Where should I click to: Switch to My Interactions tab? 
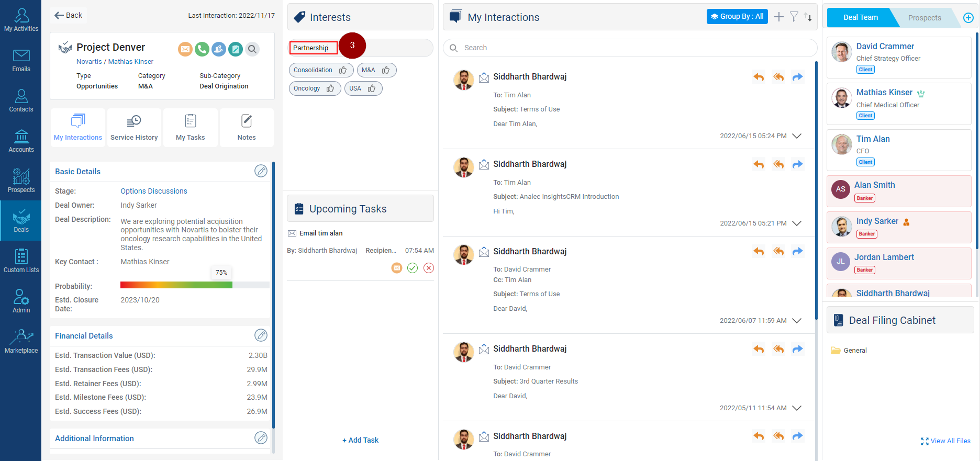click(x=78, y=128)
